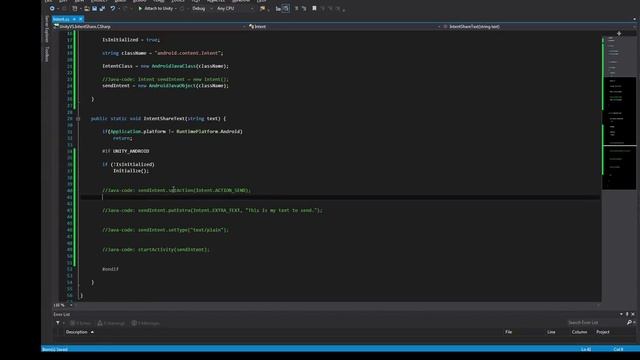
Task: Collapse the IntentShareText method outline
Action: click(x=78, y=119)
